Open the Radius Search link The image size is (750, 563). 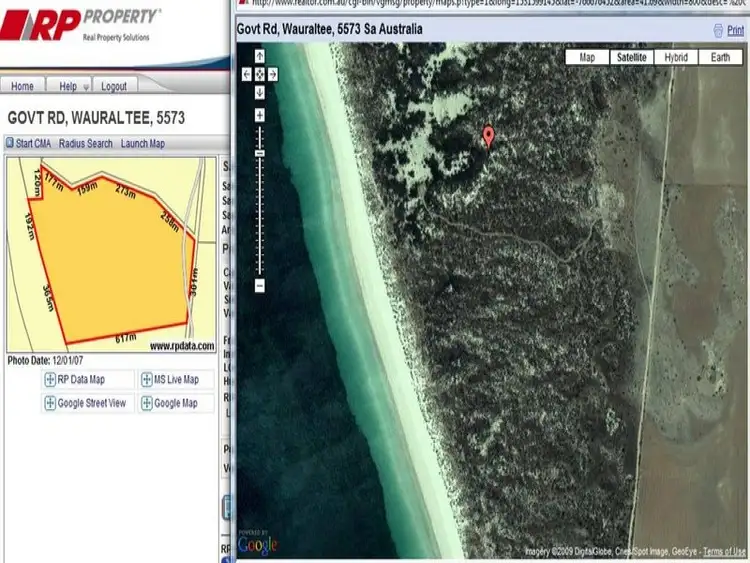pos(86,143)
